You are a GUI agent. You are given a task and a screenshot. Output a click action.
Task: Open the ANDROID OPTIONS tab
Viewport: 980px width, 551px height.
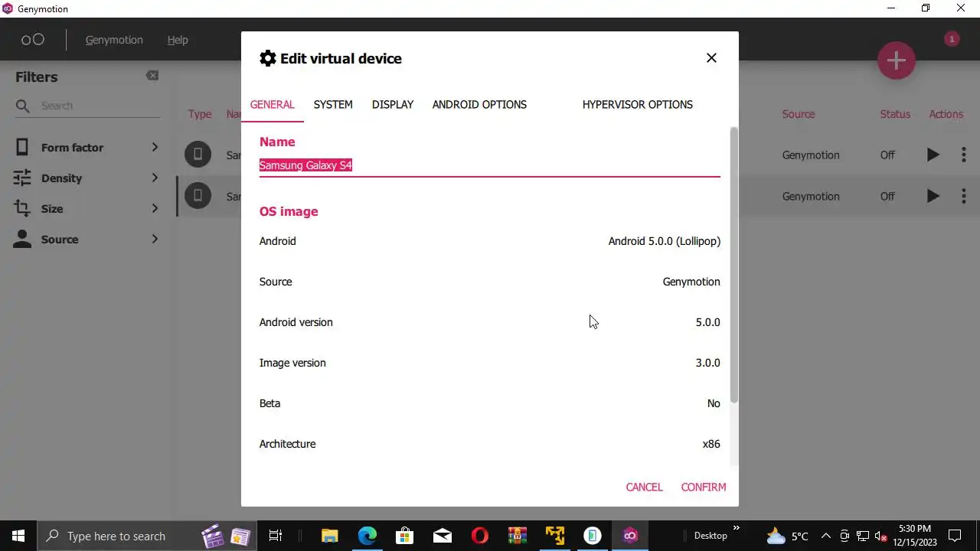click(x=479, y=105)
